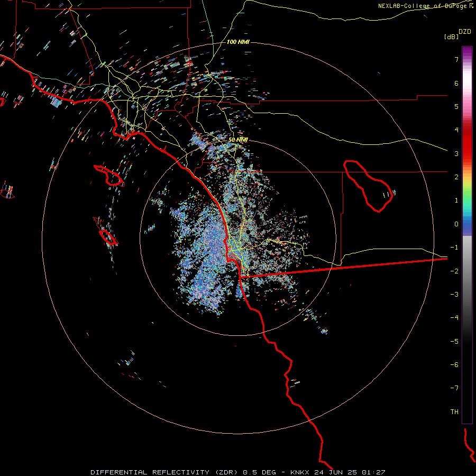Viewport: 476px width, 476px height.
Task: Click the DZD legend title
Action: (464, 32)
